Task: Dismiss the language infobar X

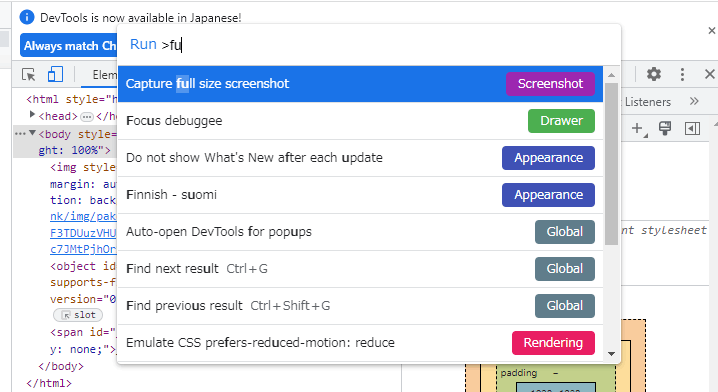Action: pyautogui.click(x=711, y=31)
